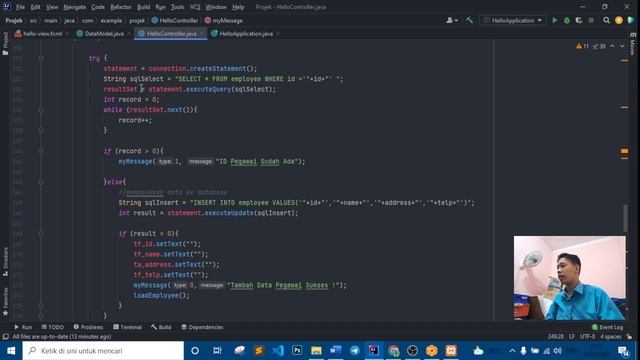Open Search Everywhere magnifier icon
The height and width of the screenshot is (360, 640).
coord(607,20)
